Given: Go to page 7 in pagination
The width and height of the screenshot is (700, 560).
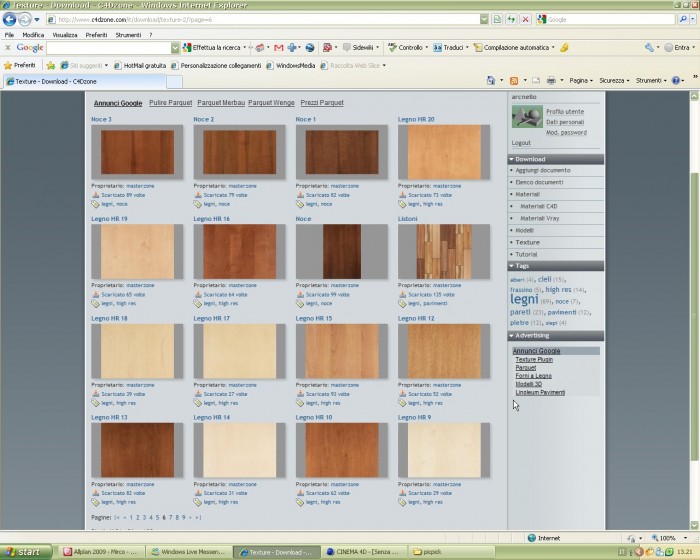Looking at the screenshot, I should click(171, 518).
